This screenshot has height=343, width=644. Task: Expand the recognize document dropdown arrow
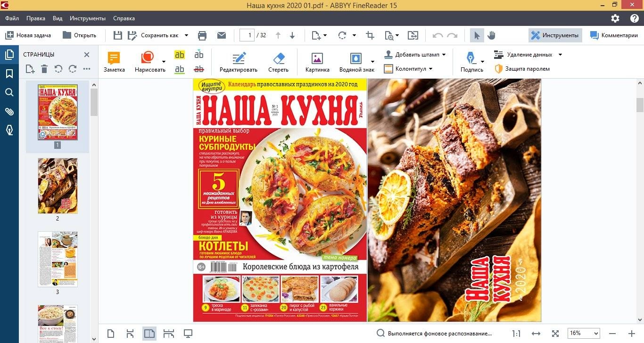point(397,35)
